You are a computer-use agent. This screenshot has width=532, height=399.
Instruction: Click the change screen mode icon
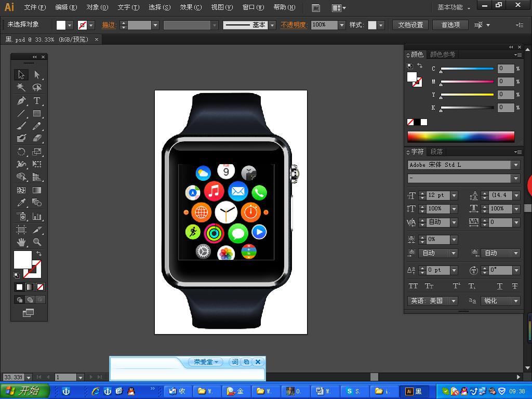click(x=28, y=312)
